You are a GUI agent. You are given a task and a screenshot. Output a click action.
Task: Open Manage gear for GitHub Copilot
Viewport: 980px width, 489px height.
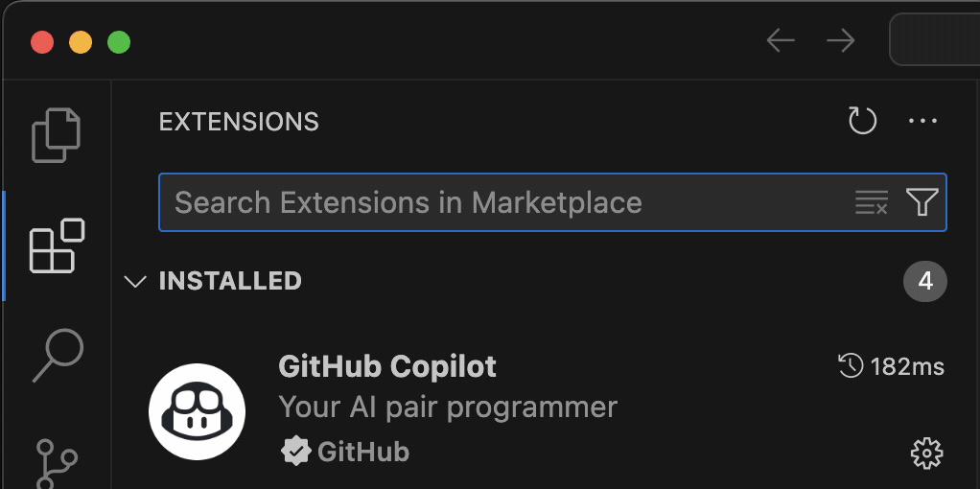tap(925, 453)
